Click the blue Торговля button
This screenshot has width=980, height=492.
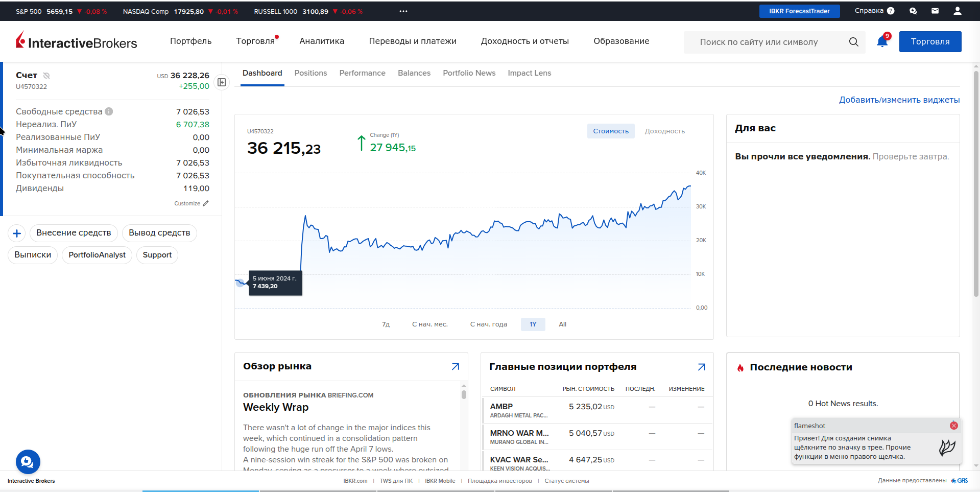(930, 41)
